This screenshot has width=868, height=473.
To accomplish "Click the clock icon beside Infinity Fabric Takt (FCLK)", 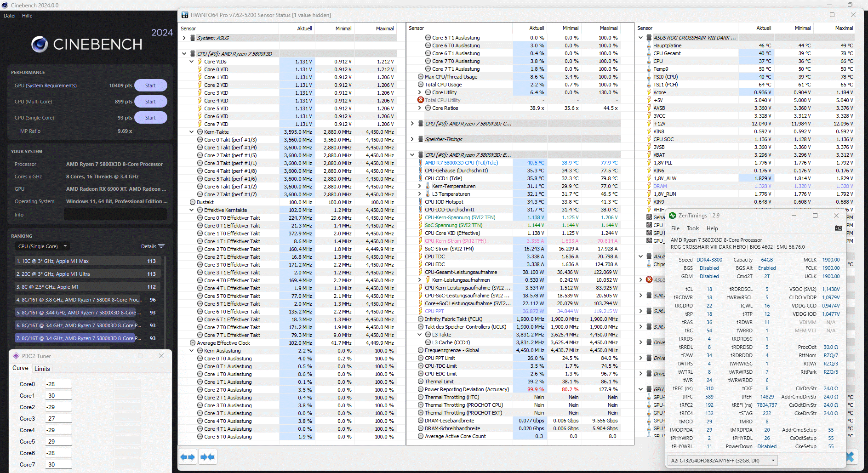I will [421, 319].
